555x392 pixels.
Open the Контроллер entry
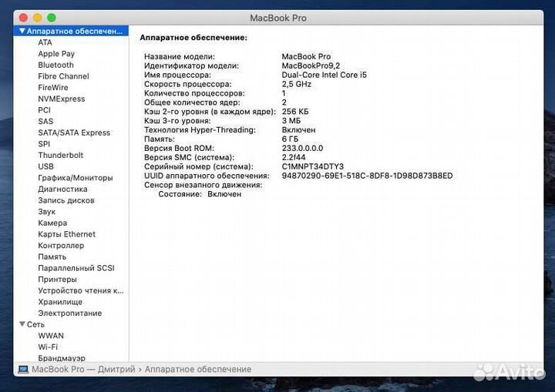(61, 246)
